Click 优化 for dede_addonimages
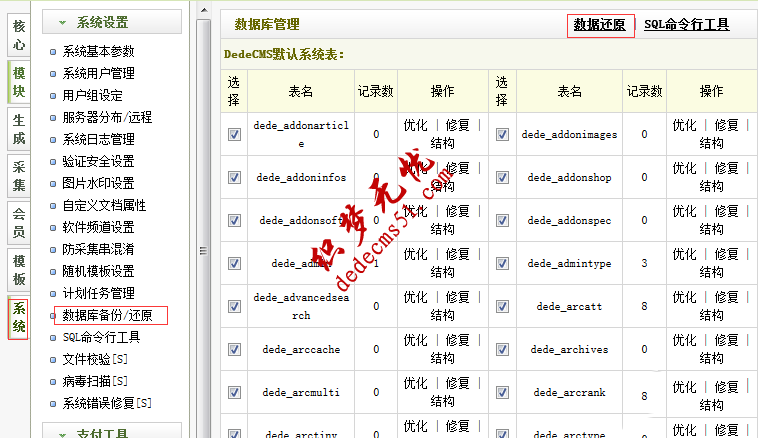The width and height of the screenshot is (758, 438). tap(685, 126)
